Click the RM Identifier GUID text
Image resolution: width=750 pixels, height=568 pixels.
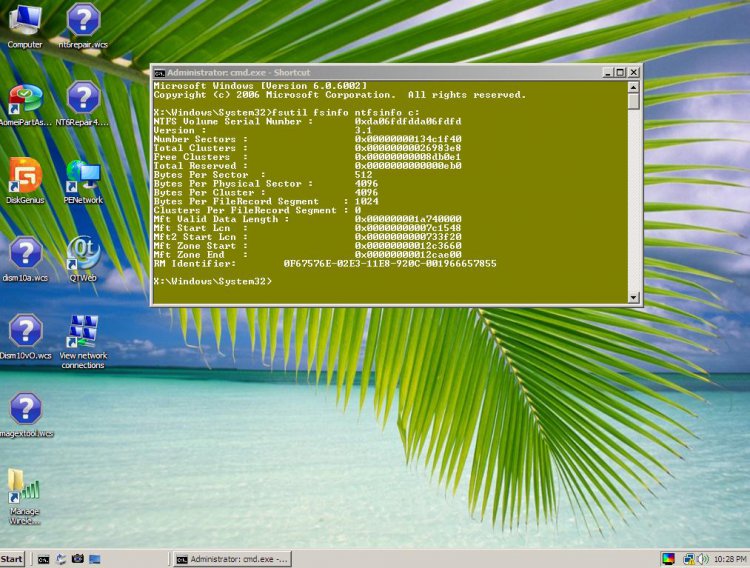(x=390, y=264)
